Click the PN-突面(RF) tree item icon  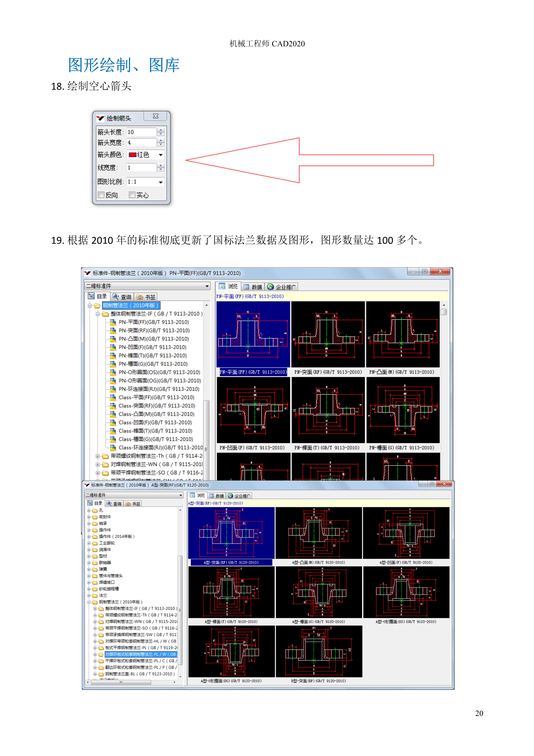(113, 331)
